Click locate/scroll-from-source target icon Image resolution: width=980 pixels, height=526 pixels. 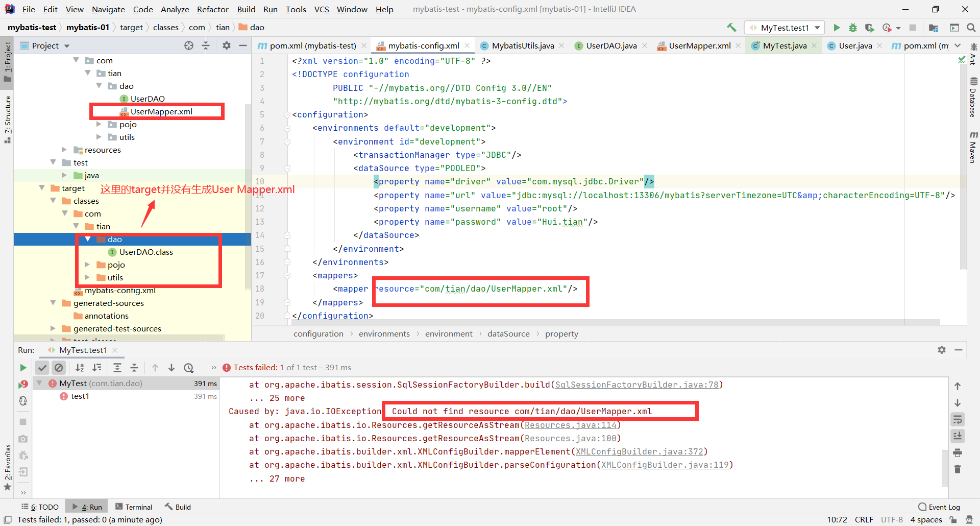point(189,45)
